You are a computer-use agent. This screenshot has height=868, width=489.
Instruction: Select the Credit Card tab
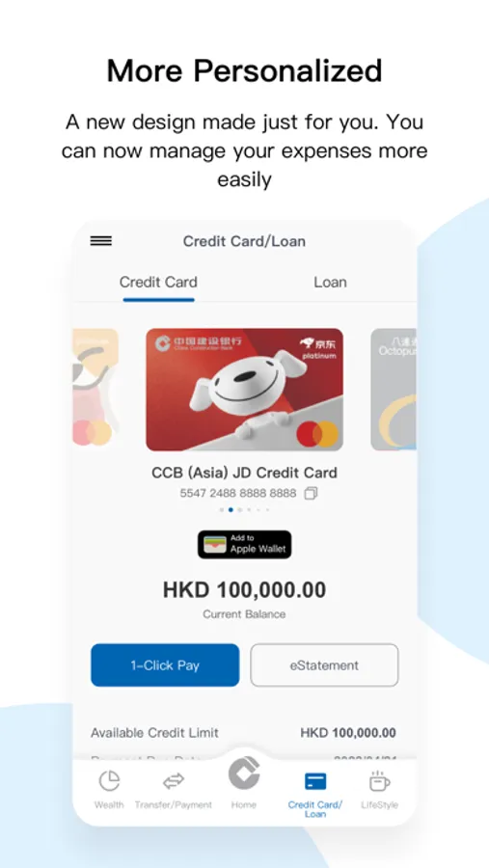[158, 282]
